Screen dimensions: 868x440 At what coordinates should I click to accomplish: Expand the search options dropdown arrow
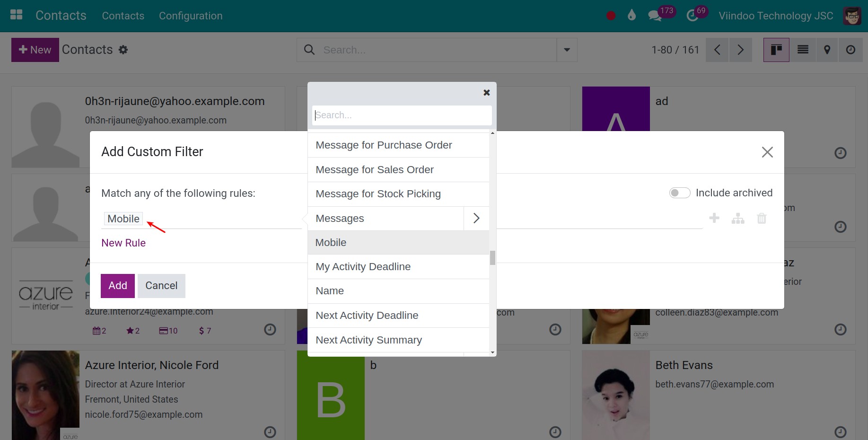[567, 50]
